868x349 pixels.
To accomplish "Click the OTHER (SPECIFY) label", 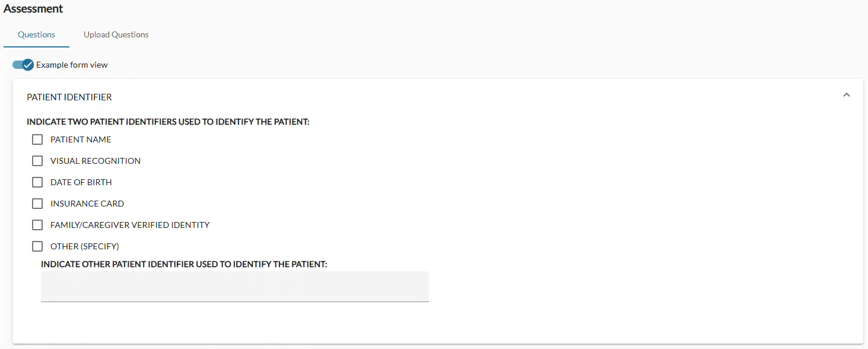I will tap(84, 246).
